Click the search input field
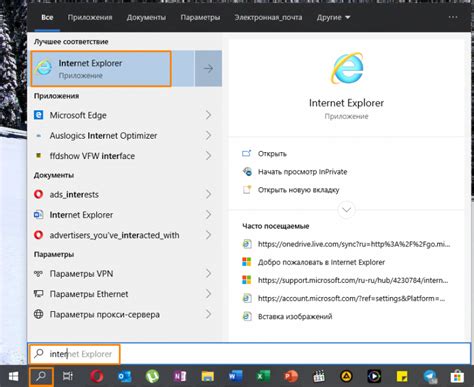This screenshot has width=474, height=387. [249, 354]
